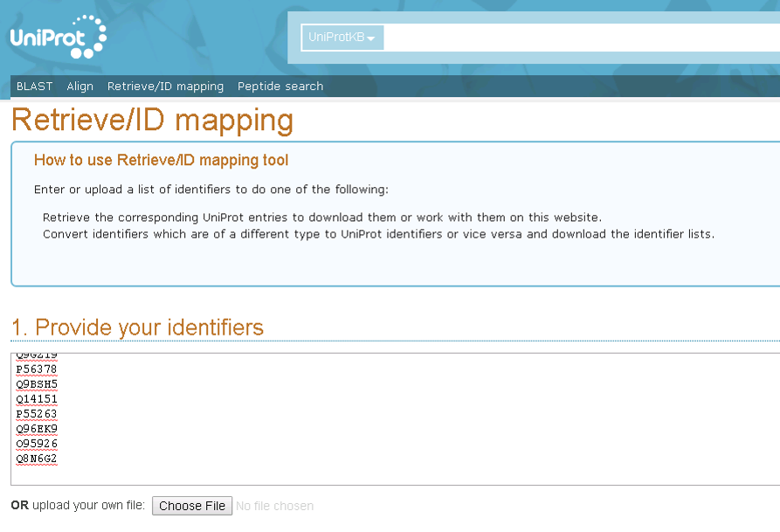The image size is (780, 532).
Task: Click the Q14151 identifier line
Action: coord(37,399)
